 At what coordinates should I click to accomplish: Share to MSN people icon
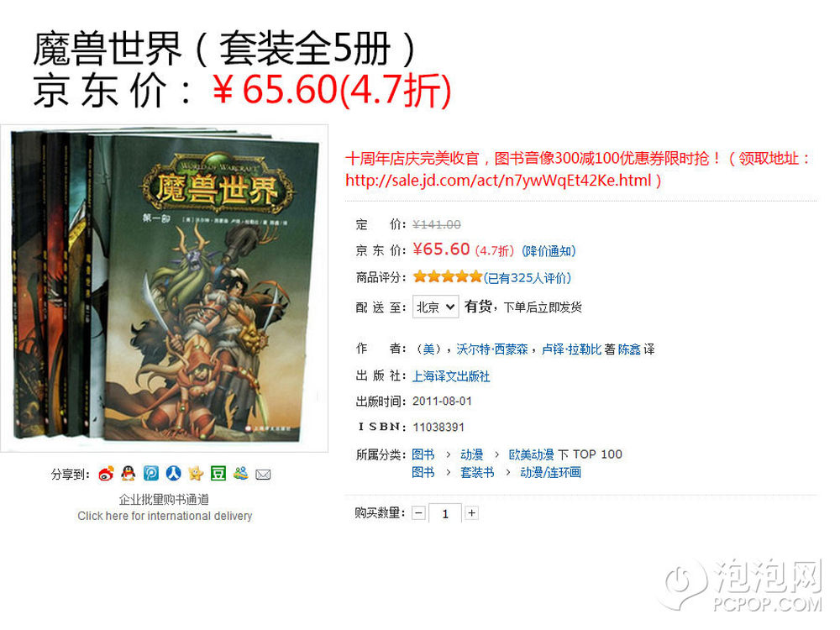click(240, 474)
